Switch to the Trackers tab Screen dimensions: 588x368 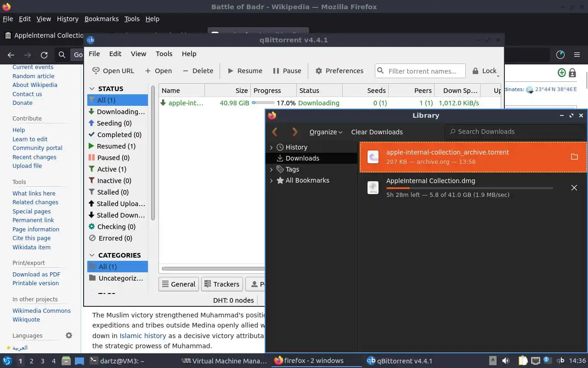tap(221, 284)
